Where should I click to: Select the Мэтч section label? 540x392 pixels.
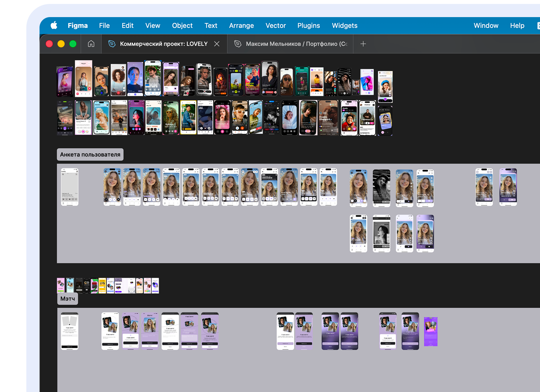67,299
